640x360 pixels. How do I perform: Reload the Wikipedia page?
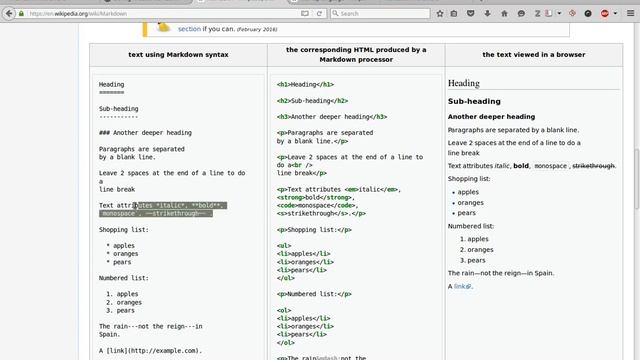(x=319, y=13)
